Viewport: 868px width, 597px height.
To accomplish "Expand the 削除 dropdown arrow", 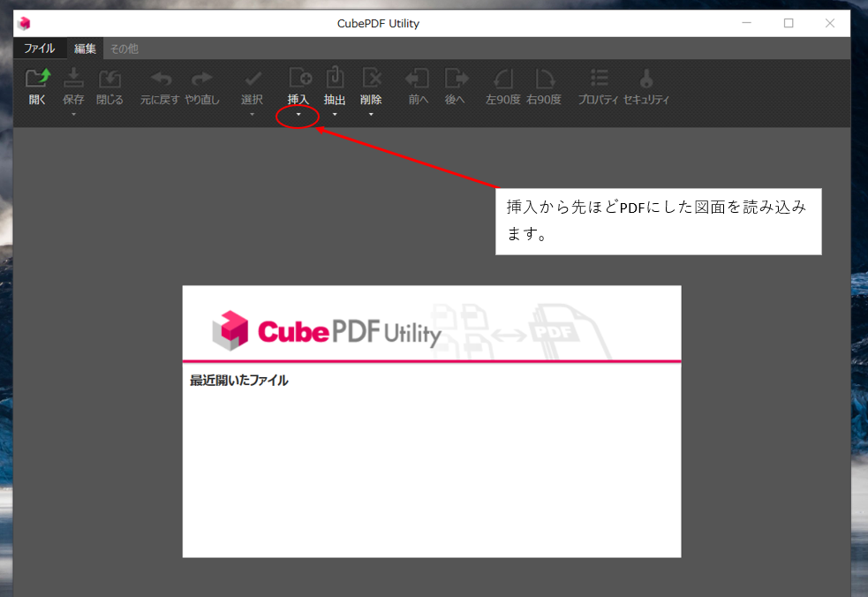I will point(371,115).
